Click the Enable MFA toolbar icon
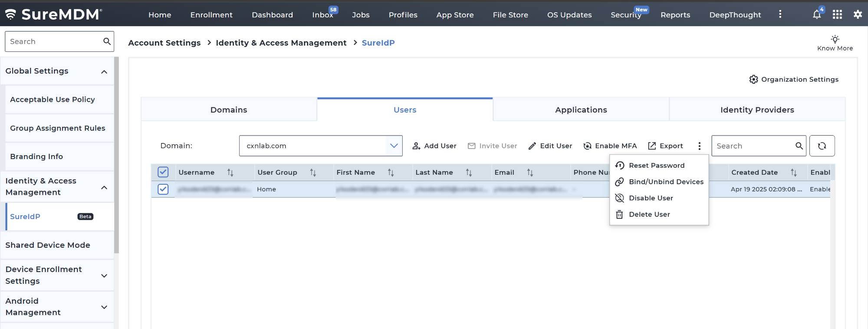Image resolution: width=868 pixels, height=329 pixels. pos(588,146)
